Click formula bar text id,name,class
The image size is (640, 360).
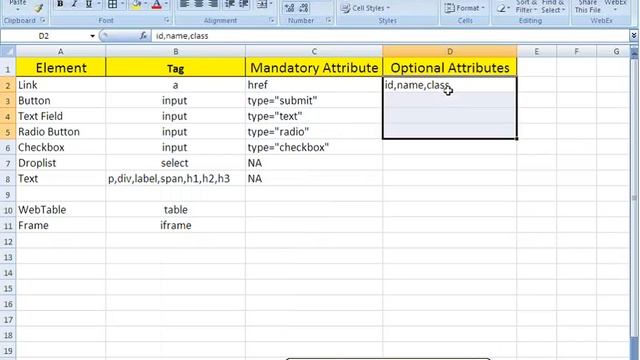(182, 36)
